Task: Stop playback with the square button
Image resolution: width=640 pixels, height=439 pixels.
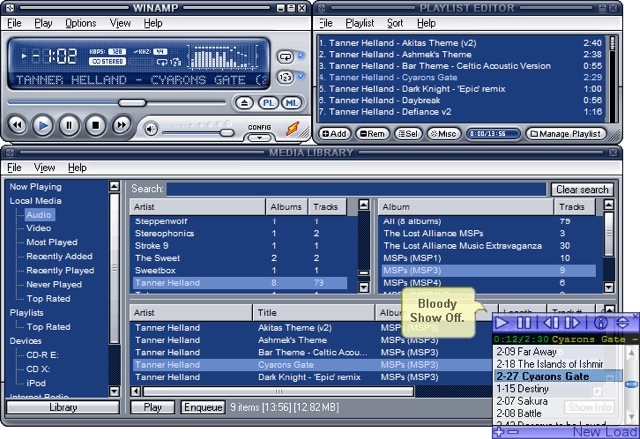Action: 95,125
